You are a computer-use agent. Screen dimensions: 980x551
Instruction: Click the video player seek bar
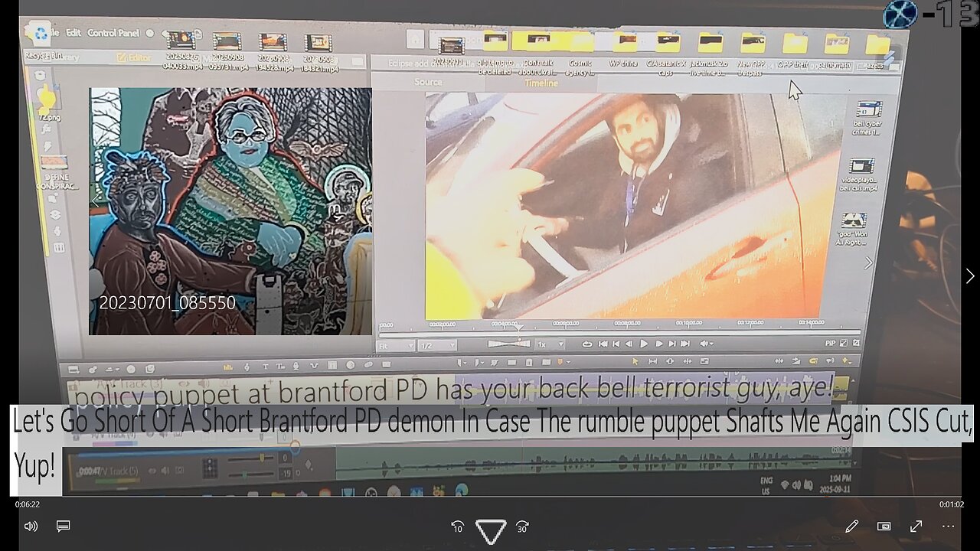tap(490, 497)
